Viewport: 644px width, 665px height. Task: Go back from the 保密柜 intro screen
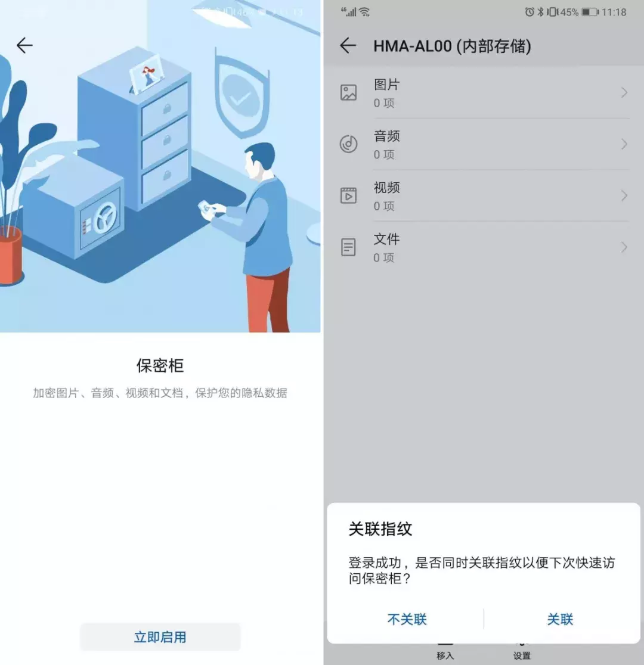(24, 45)
